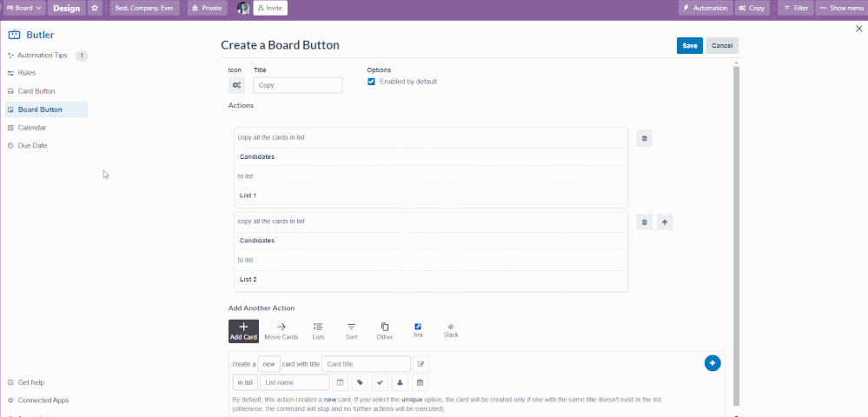Move the List 2 action up
Screen dimensions: 868x417
coord(665,222)
